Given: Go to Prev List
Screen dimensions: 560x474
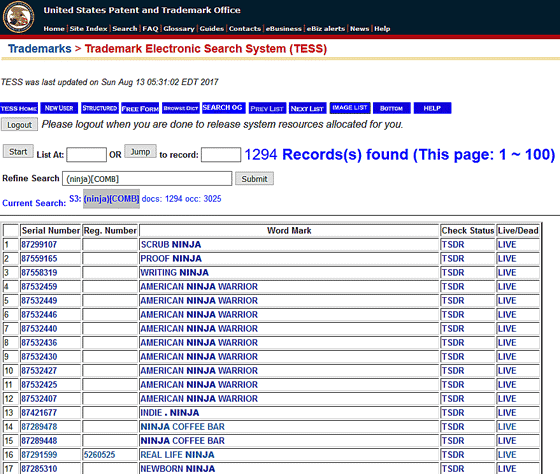Looking at the screenshot, I should point(267,108).
